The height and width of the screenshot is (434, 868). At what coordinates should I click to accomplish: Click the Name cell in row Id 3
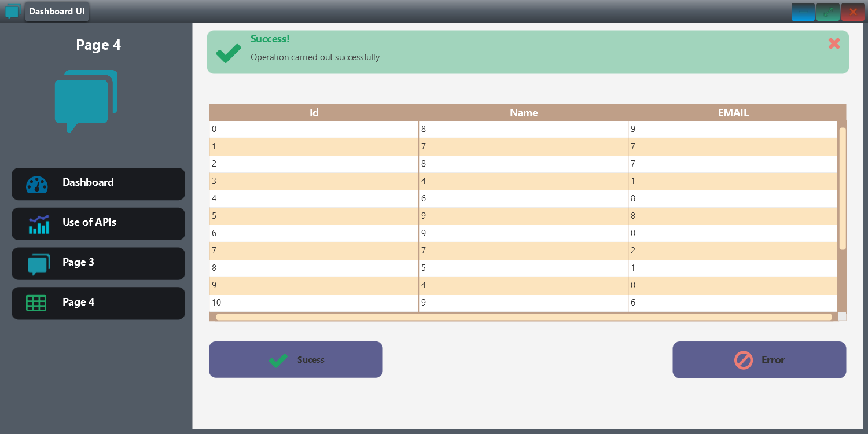524,182
